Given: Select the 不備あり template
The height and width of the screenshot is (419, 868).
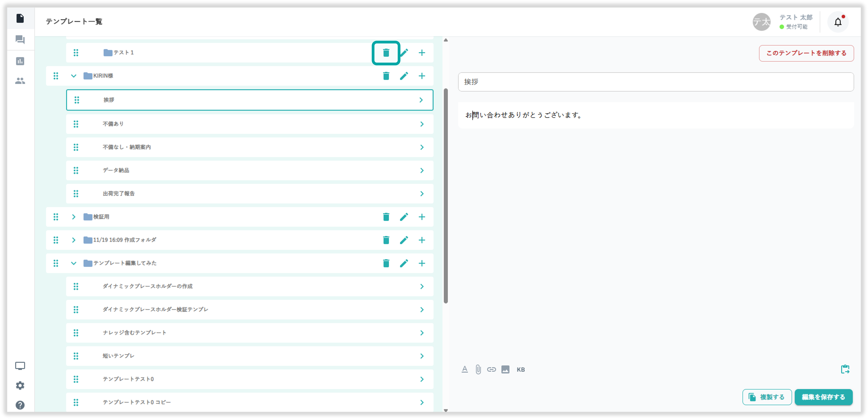Looking at the screenshot, I should [x=249, y=124].
